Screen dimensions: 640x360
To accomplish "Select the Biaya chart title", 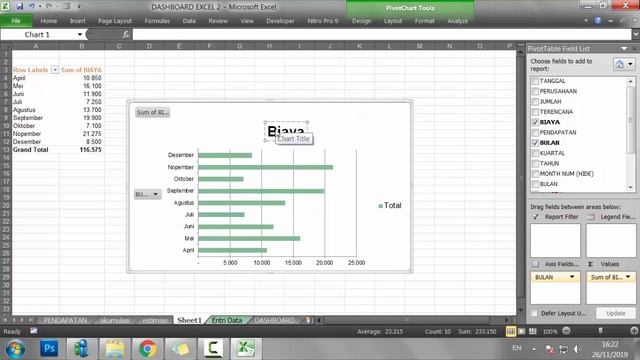I will (286, 131).
